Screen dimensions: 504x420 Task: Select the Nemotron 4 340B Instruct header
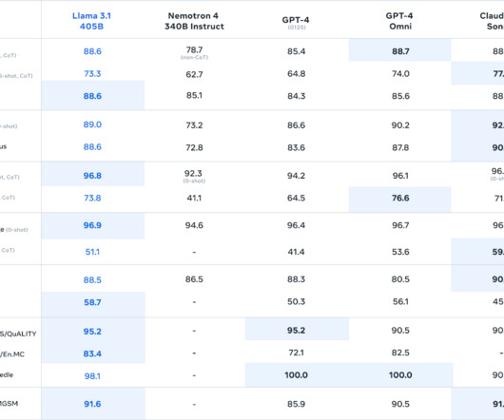(194, 21)
